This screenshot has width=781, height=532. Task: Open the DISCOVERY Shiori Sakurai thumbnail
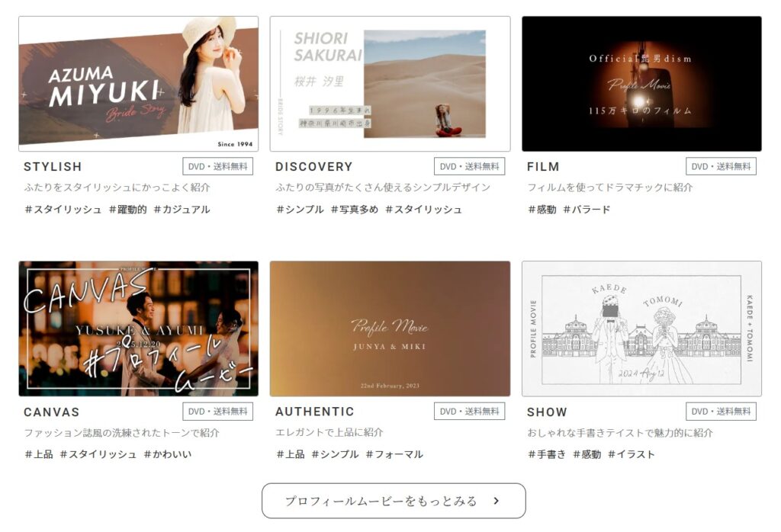coord(390,84)
